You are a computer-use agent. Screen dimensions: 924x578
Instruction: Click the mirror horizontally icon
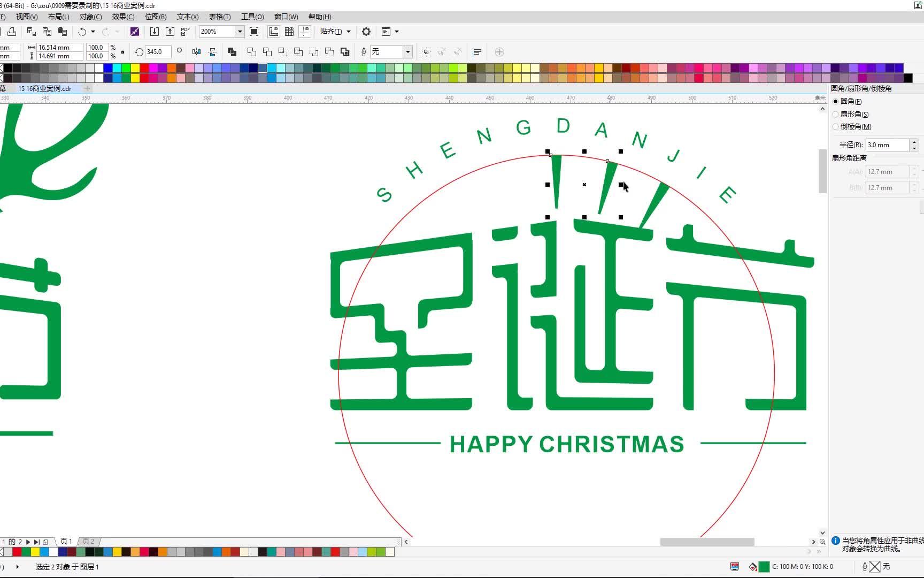coord(196,52)
